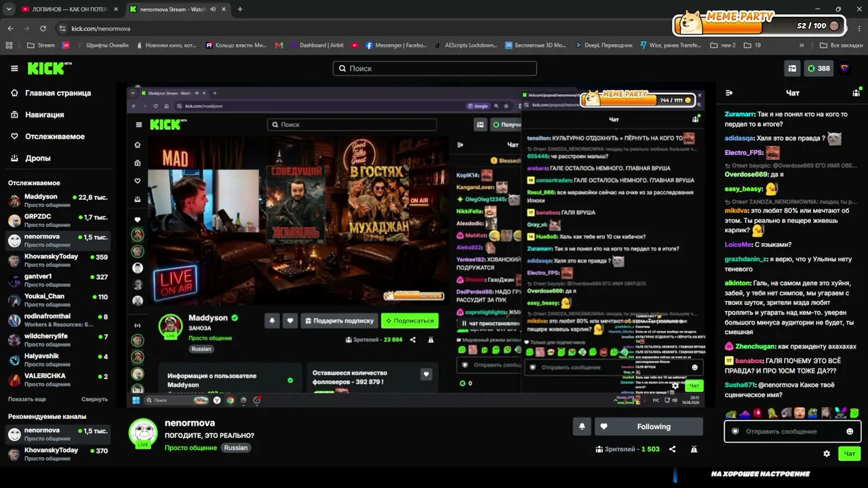
Task: Switch to the YouTube ЛОГВИНОВ browser tab
Action: 70,9
